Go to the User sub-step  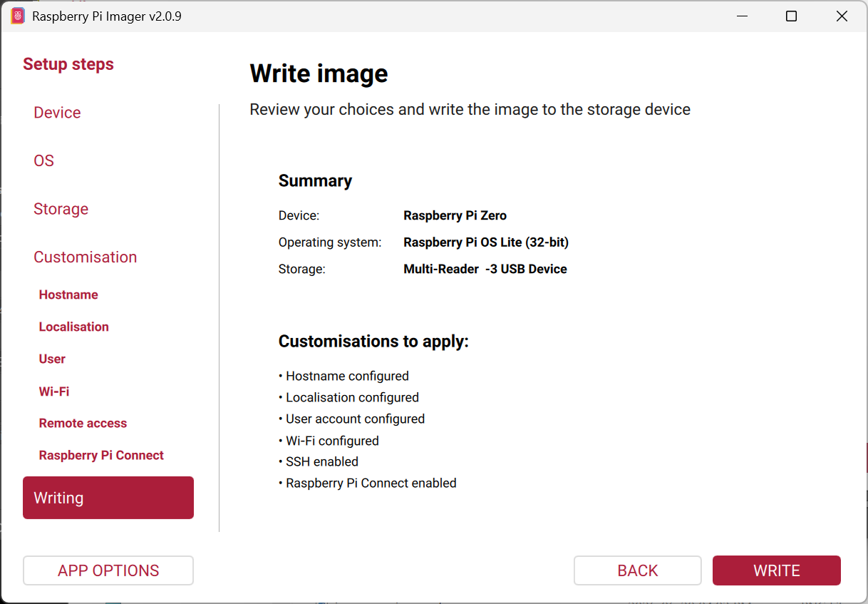click(x=52, y=359)
